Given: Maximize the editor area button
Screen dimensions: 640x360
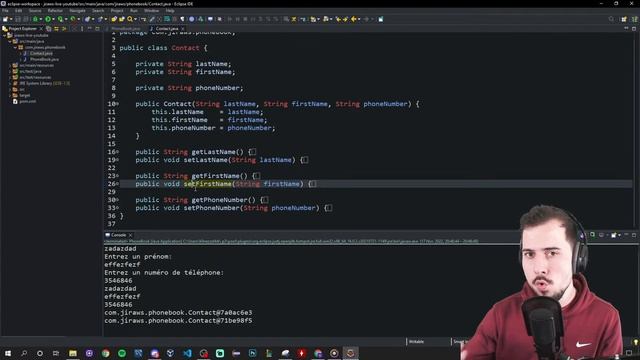Looking at the screenshot, I should pos(634,29).
